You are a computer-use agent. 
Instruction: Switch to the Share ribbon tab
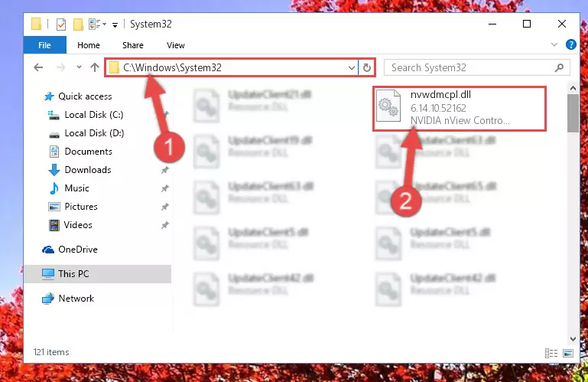pos(133,45)
